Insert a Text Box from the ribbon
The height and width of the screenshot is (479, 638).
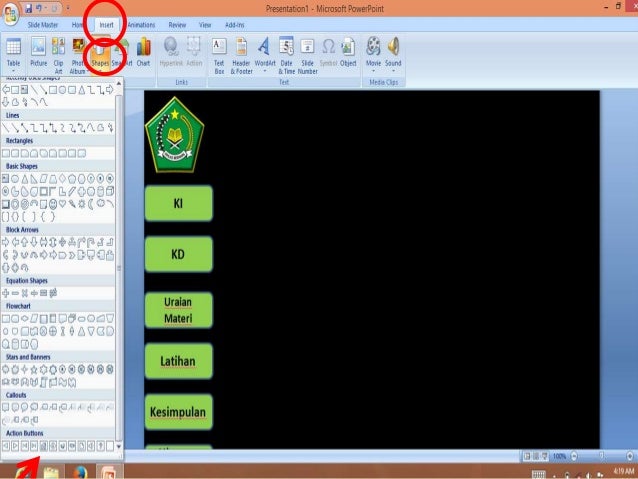click(219, 56)
